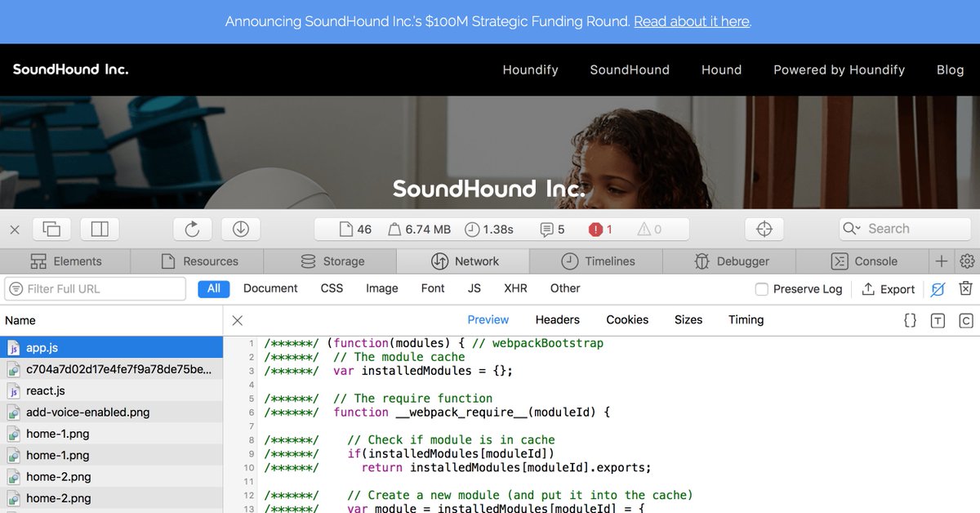This screenshot has width=980, height=513.
Task: Click the Export button
Action: pos(889,289)
